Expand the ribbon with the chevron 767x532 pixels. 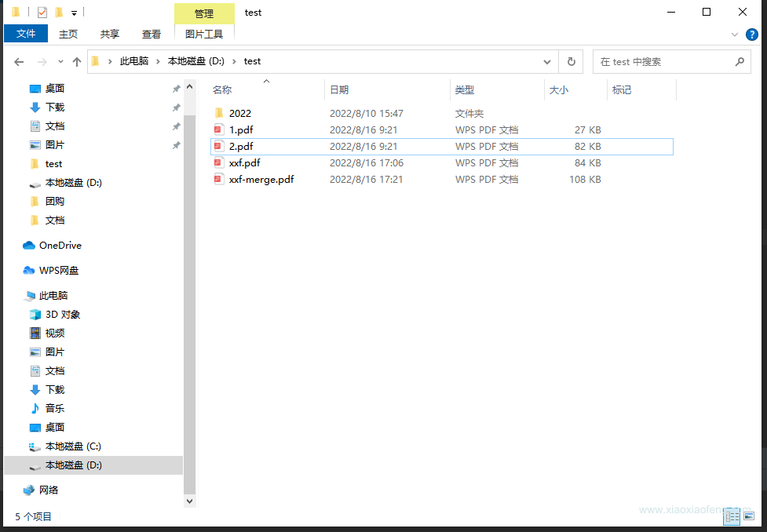pyautogui.click(x=734, y=35)
